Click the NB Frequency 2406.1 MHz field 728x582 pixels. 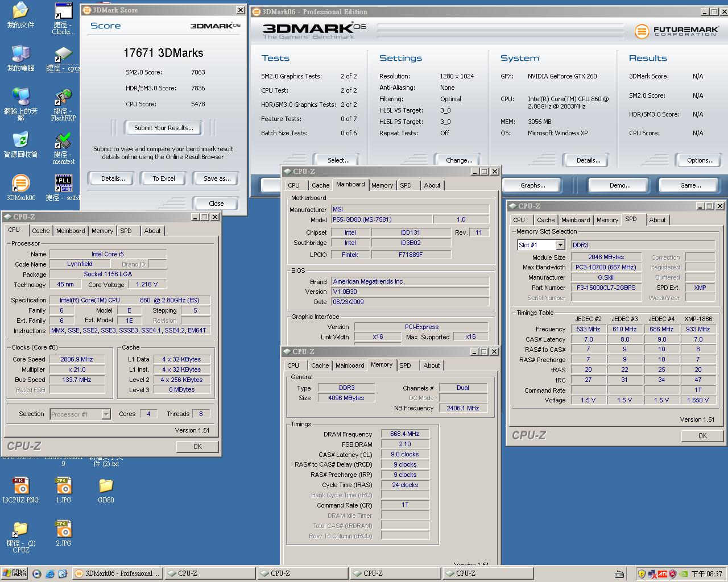[x=463, y=408]
